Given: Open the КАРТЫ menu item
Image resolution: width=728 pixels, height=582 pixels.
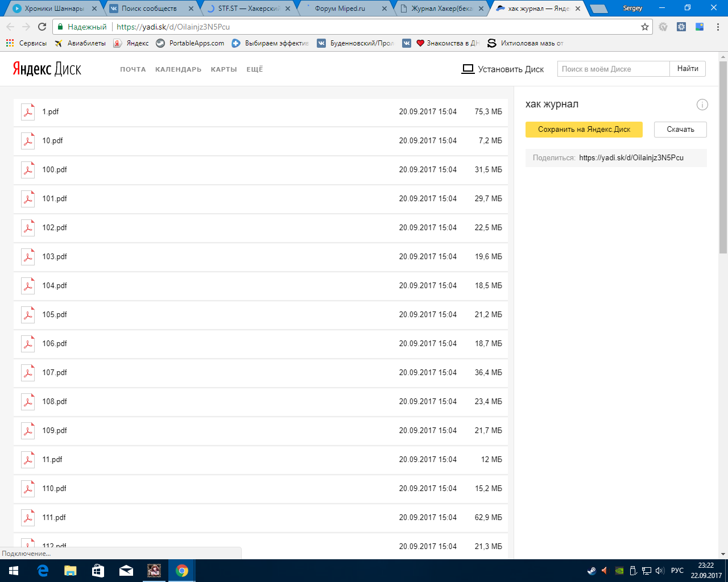Looking at the screenshot, I should (224, 69).
